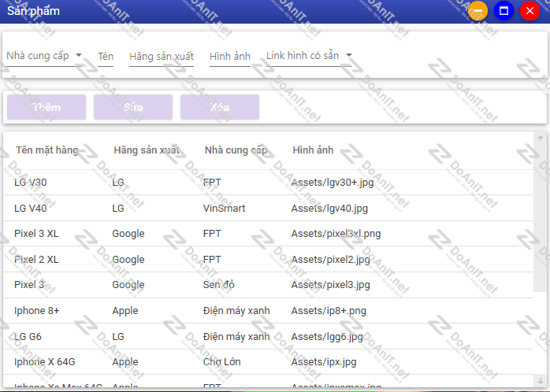Select the LG G6 row
The height and width of the screenshot is (392, 550).
[x=269, y=337]
